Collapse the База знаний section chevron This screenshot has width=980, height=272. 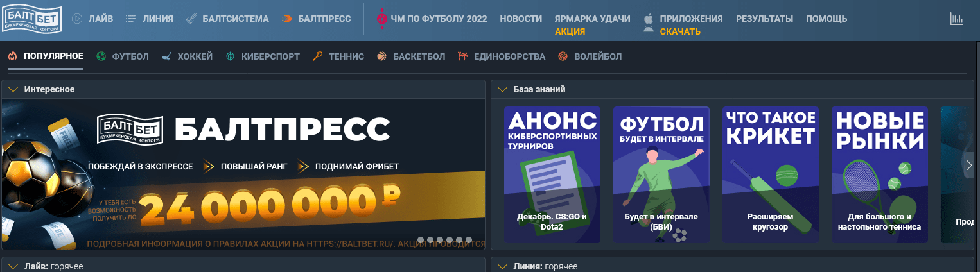(x=502, y=89)
